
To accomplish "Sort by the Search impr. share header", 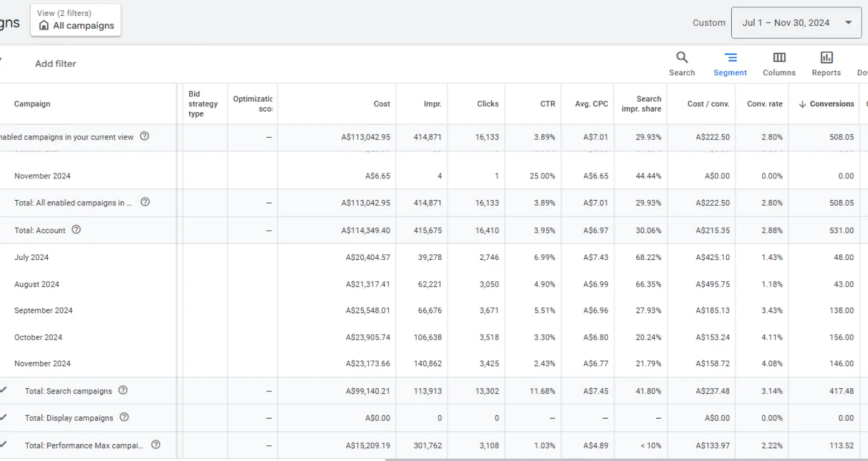I will pos(641,104).
